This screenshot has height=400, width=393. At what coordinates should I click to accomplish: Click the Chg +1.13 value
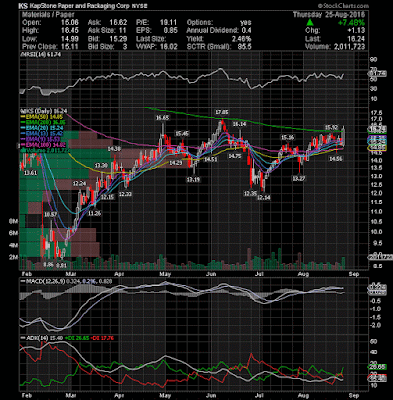point(357,31)
